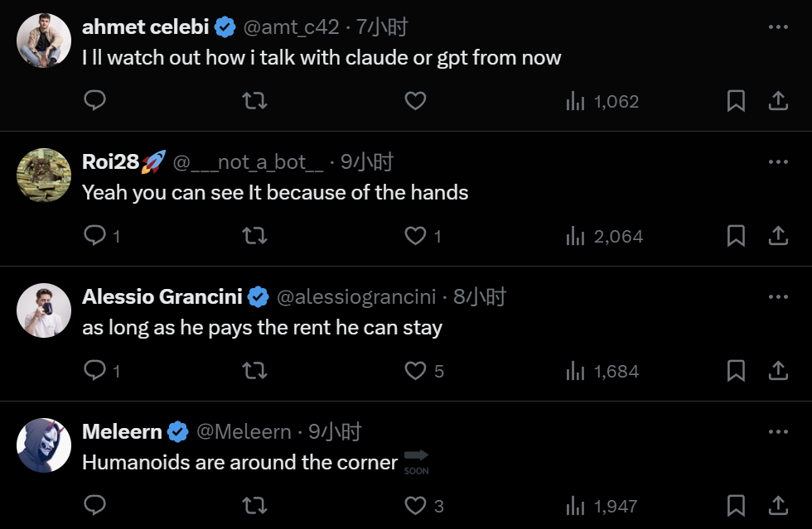Open three-dot menu on Alessio Grancini's tweet
The height and width of the screenshot is (529, 812).
777,297
